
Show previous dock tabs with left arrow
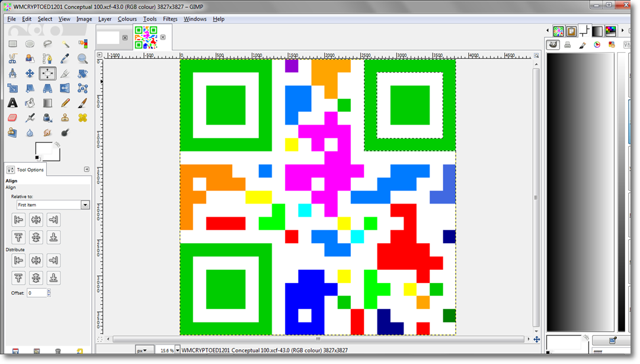(548, 31)
